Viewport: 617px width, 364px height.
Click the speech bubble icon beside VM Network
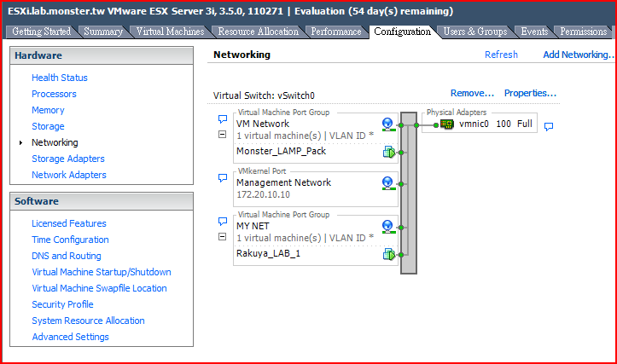(223, 119)
